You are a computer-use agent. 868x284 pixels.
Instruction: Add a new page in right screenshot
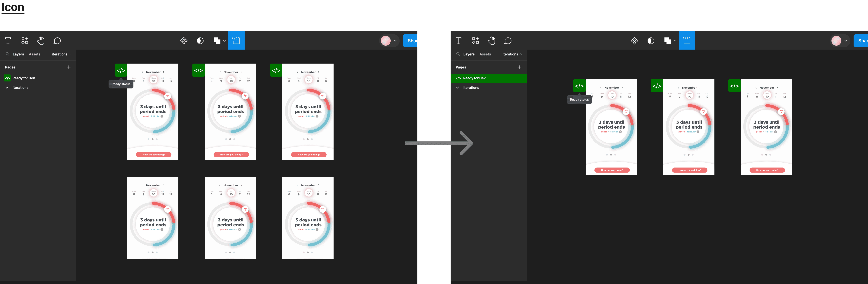[x=519, y=67]
